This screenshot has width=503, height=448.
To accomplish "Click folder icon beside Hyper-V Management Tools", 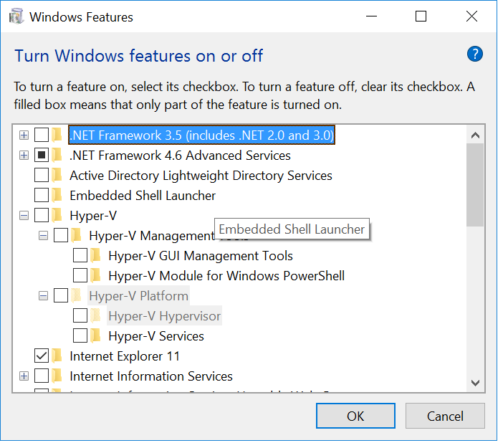I will coord(77,236).
